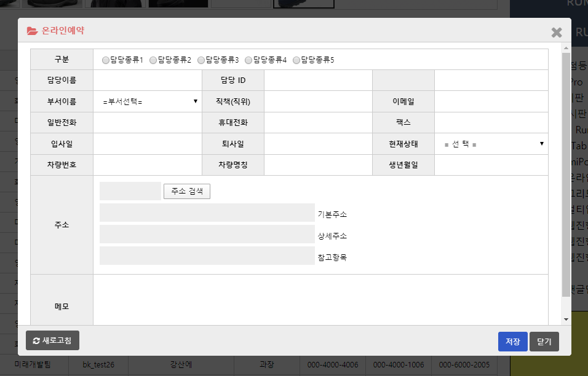Click the blue 저장 save button
This screenshot has height=376, width=588.
512,342
